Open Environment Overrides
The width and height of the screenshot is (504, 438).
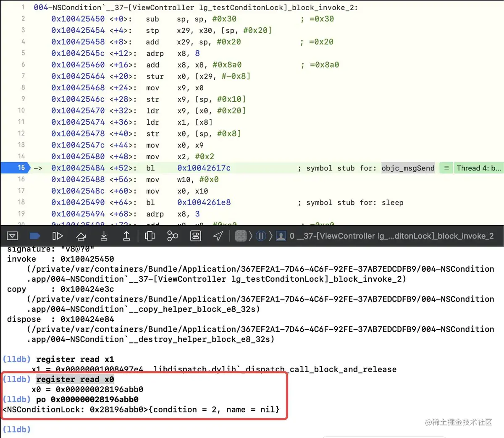coord(196,236)
